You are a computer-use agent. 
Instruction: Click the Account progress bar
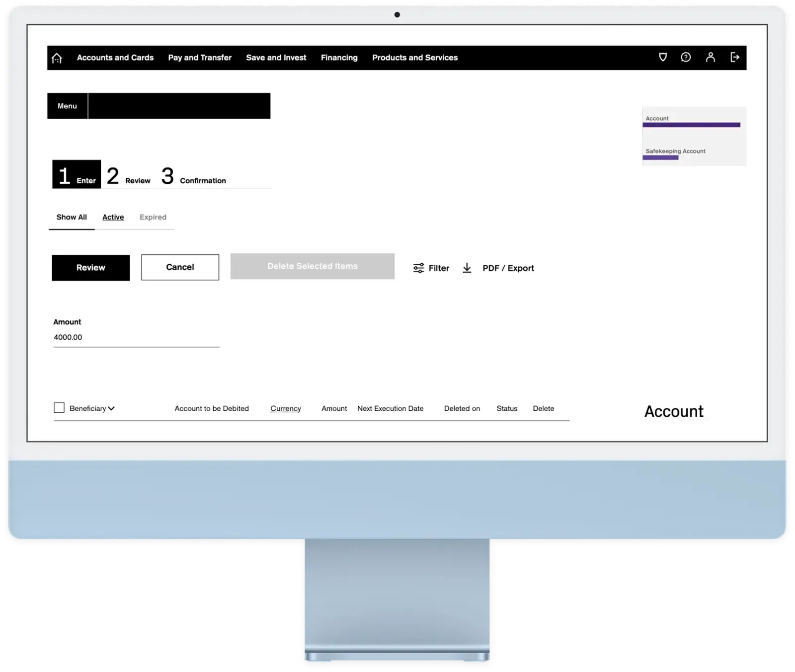pyautogui.click(x=691, y=125)
